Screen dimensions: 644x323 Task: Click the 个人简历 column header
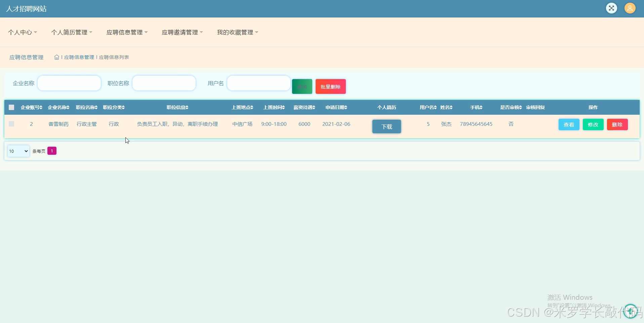click(x=387, y=107)
